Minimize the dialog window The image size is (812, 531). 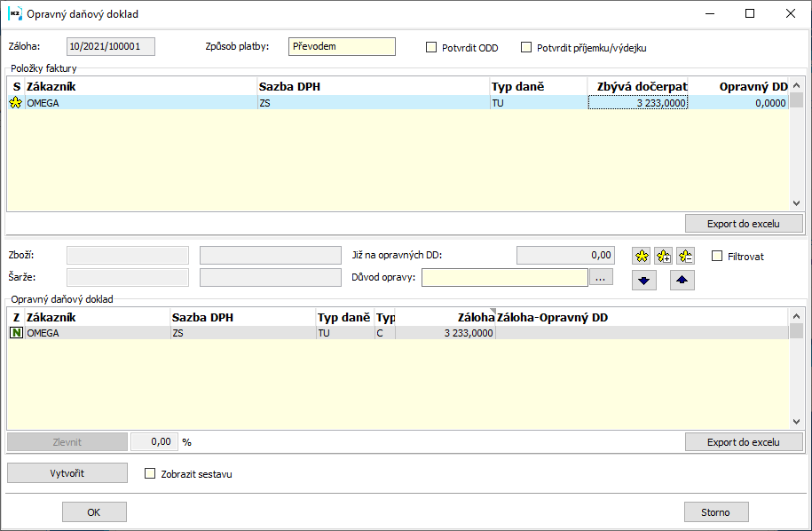coord(709,13)
